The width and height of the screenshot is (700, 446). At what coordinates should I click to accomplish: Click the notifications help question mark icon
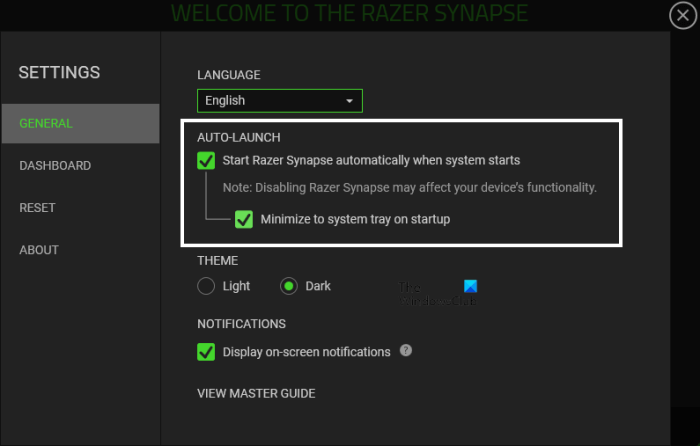[406, 351]
